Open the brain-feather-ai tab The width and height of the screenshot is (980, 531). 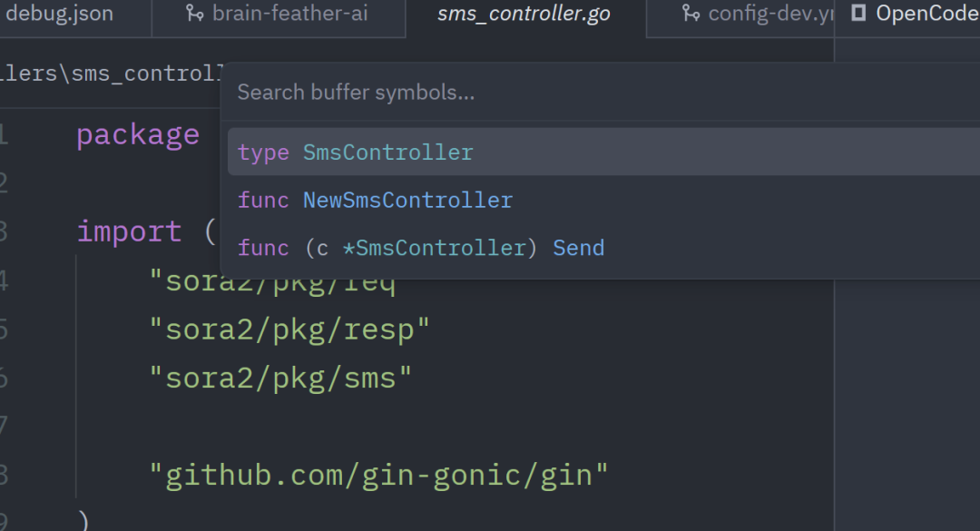click(x=279, y=13)
